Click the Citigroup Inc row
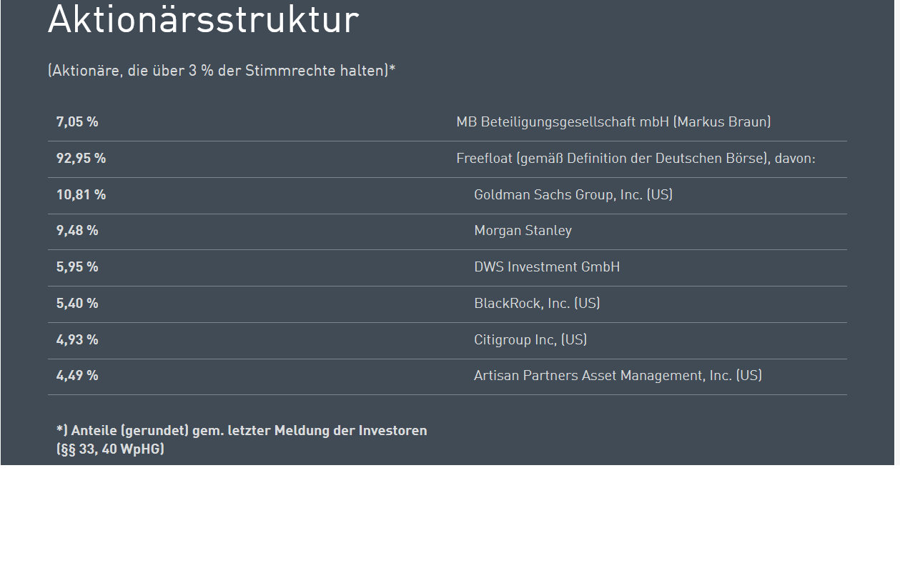 point(530,339)
